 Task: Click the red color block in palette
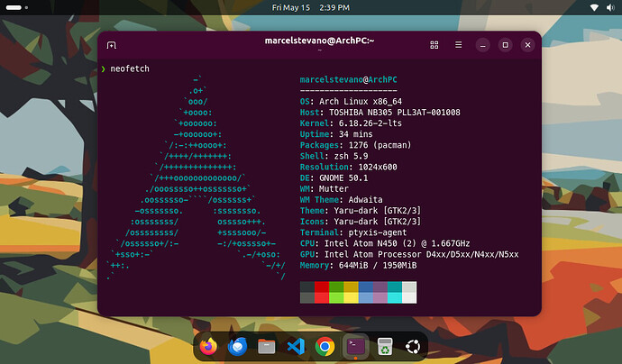[322, 293]
